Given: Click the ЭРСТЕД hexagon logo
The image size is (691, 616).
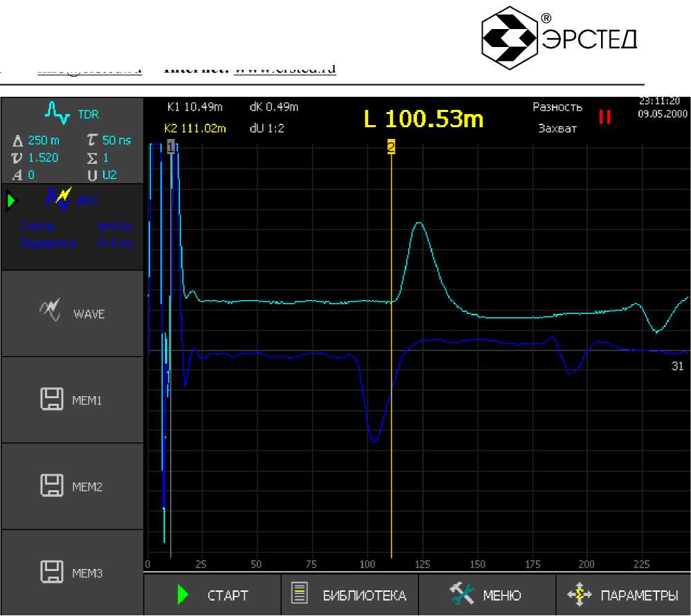Looking at the screenshot, I should pos(510,38).
